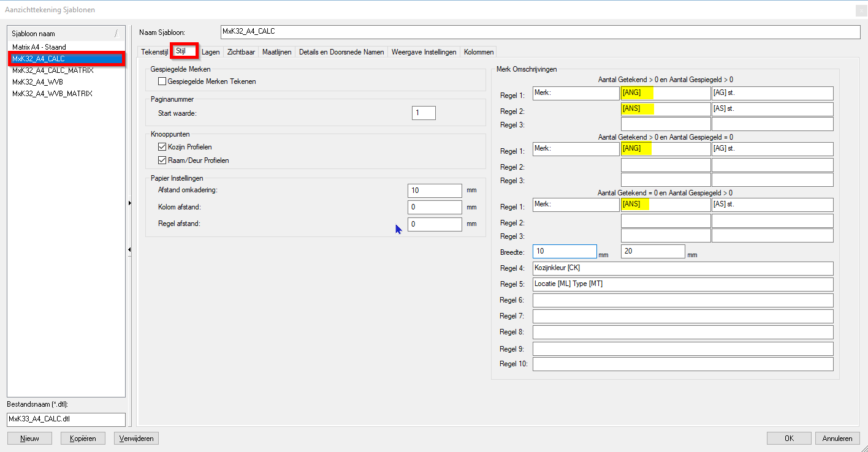Open the Kolommen tab
The image size is (868, 452).
(479, 52)
